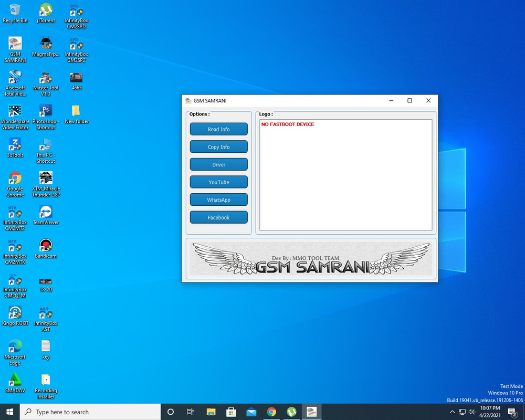Open the volume control tray icon

coord(472,412)
